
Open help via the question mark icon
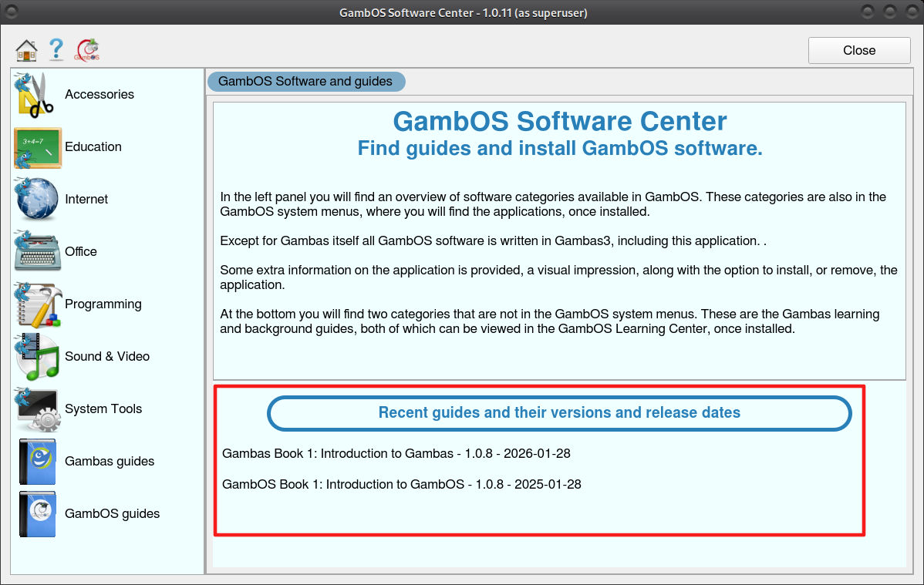pyautogui.click(x=56, y=50)
